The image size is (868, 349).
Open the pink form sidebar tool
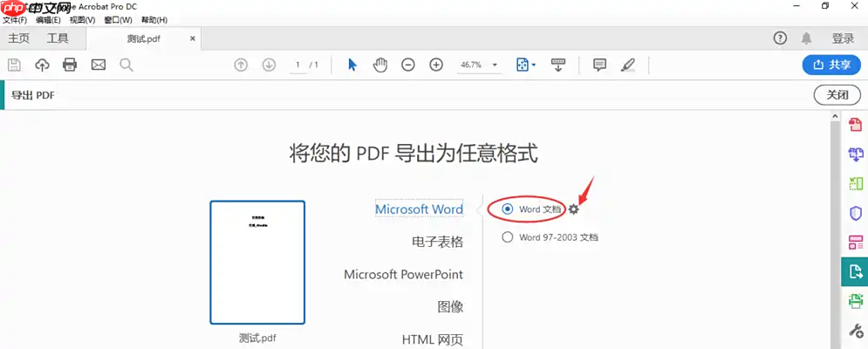click(x=856, y=243)
